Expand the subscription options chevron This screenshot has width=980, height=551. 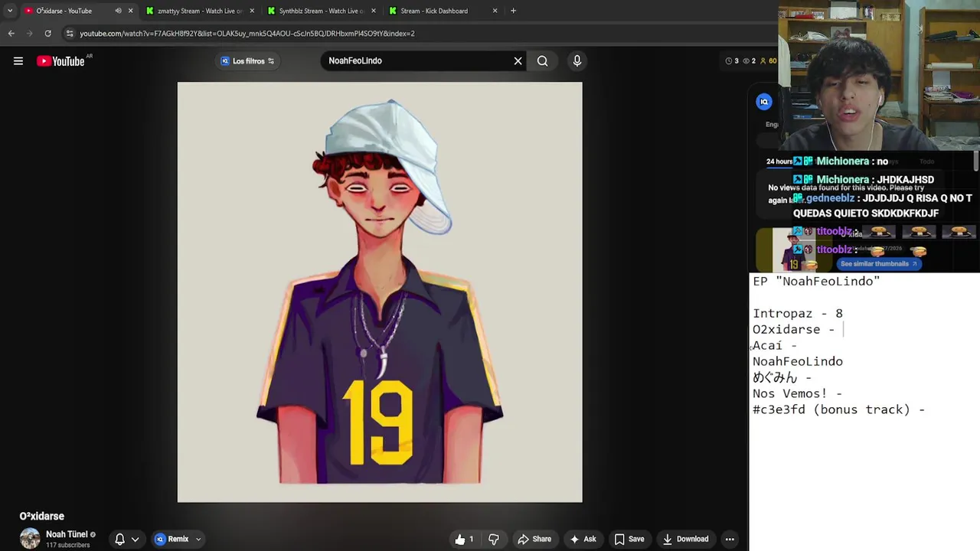135,540
